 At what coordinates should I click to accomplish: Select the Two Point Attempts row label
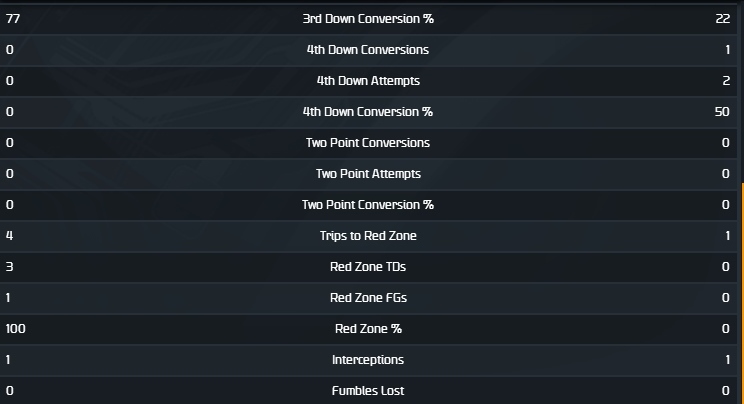click(368, 174)
